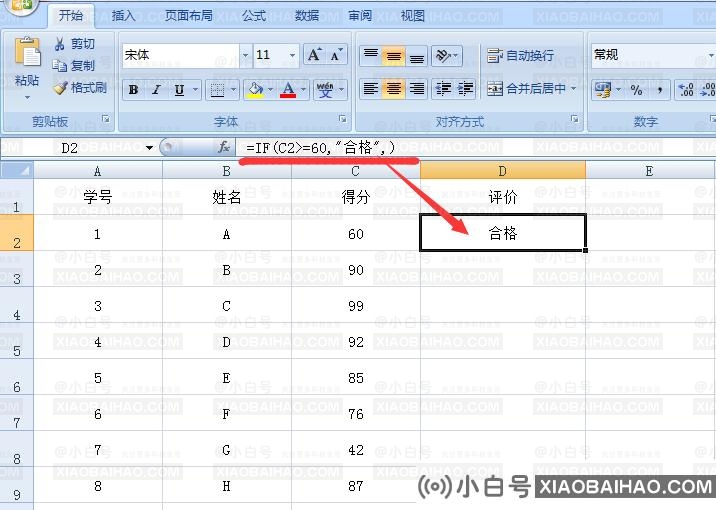Click the Name Box showing D2
The height and width of the screenshot is (510, 716).
(71, 147)
